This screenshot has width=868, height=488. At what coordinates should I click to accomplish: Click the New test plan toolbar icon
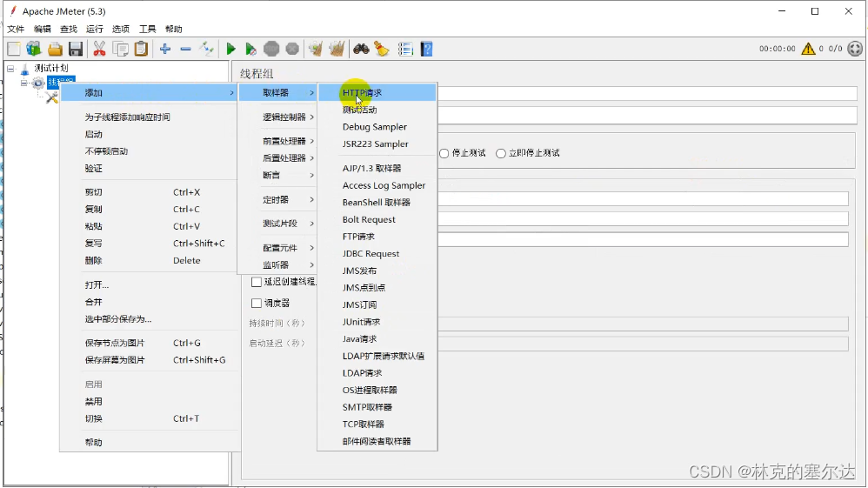point(13,49)
